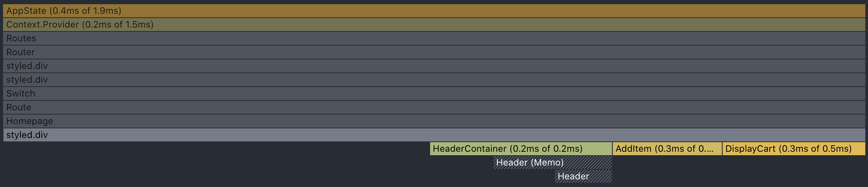Screen dimensions: 868x187
Task: Select the truncated 0.3ms bar beside DisplayCart
Action: (x=667, y=149)
